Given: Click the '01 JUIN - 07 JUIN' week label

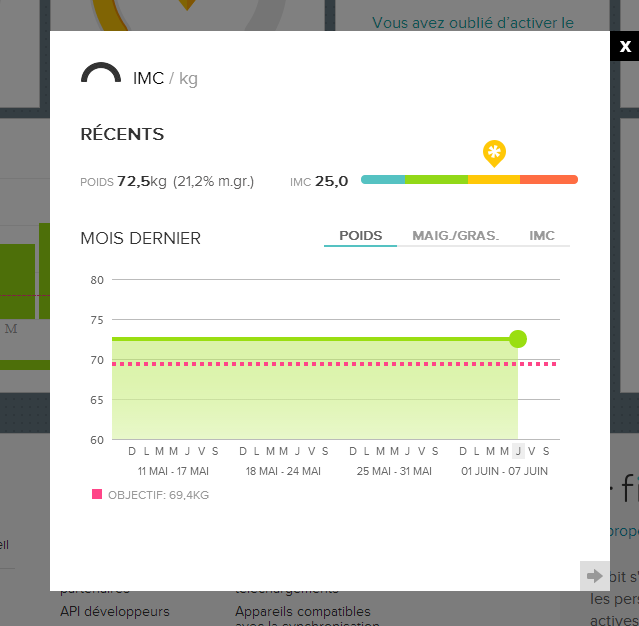Looking at the screenshot, I should 504,471.
